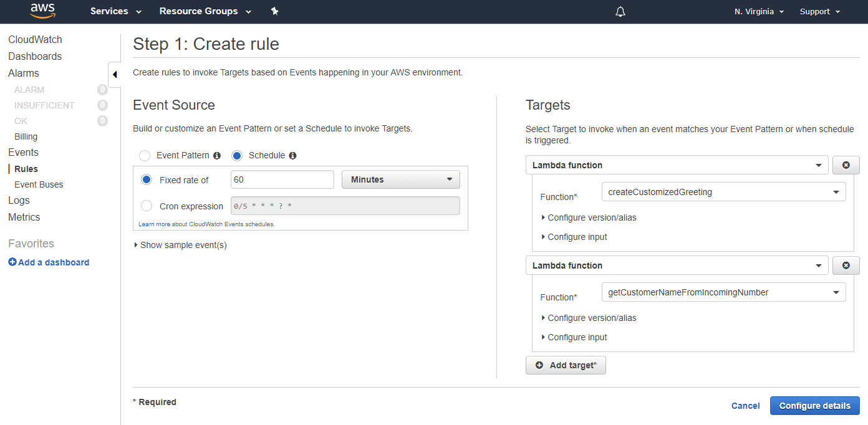Collapse the sidebar with the arrow control
The image size is (868, 425).
click(114, 74)
